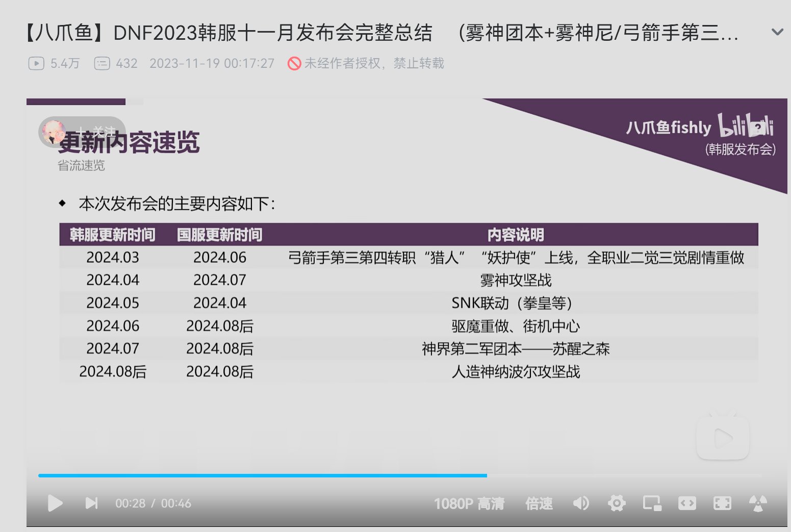Click the 韩服更新时间 column header
Viewport: 791px width, 532px height.
[113, 235]
